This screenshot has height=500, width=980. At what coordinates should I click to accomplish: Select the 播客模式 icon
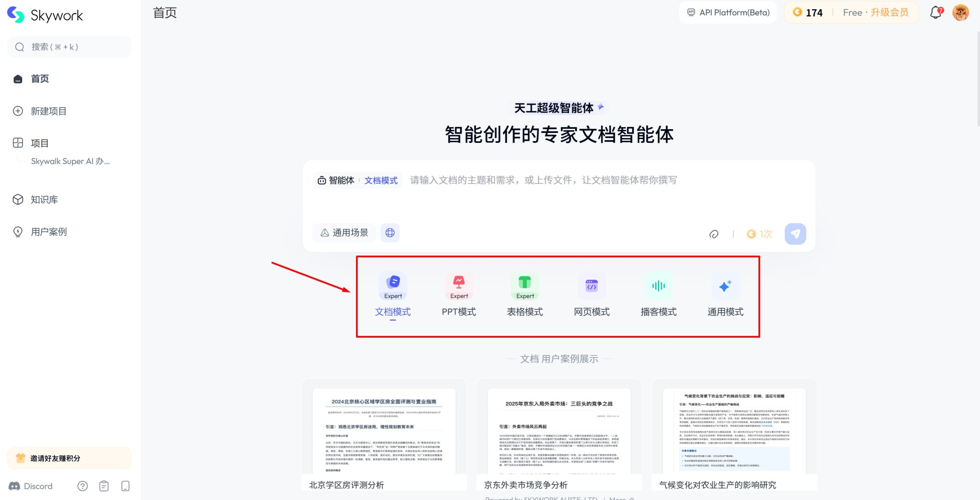click(658, 286)
